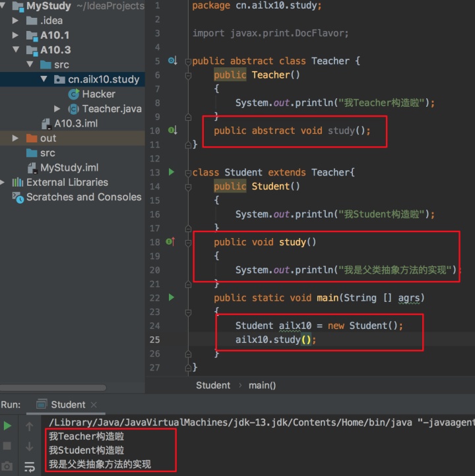Fold the study method at line 18

point(188,243)
